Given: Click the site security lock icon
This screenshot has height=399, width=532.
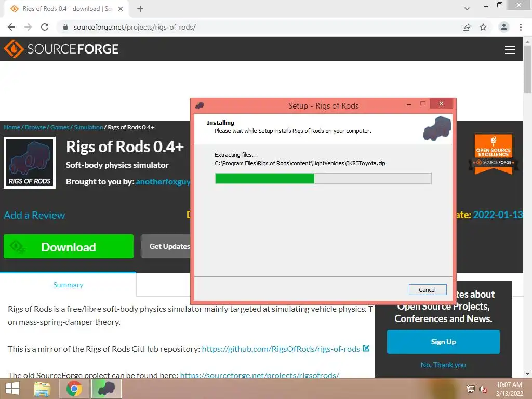Looking at the screenshot, I should [x=65, y=27].
